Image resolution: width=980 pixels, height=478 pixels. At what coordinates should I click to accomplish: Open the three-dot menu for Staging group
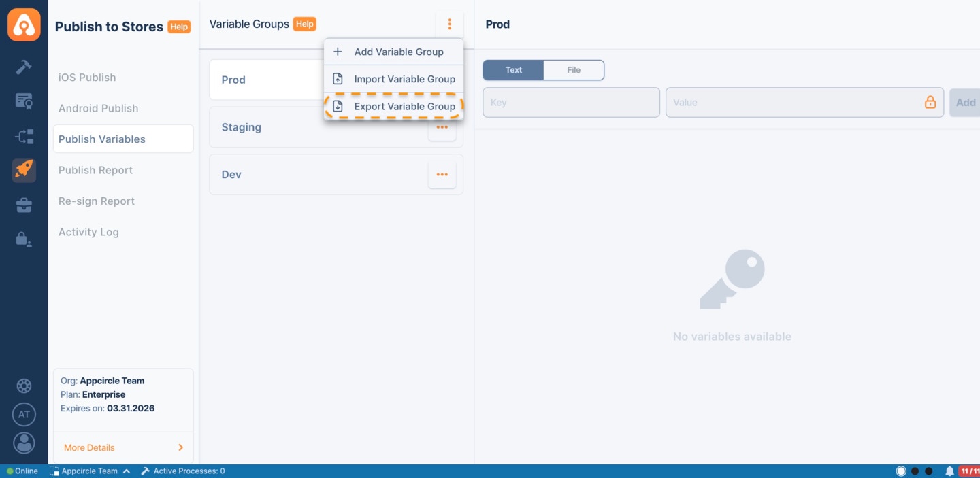tap(442, 127)
